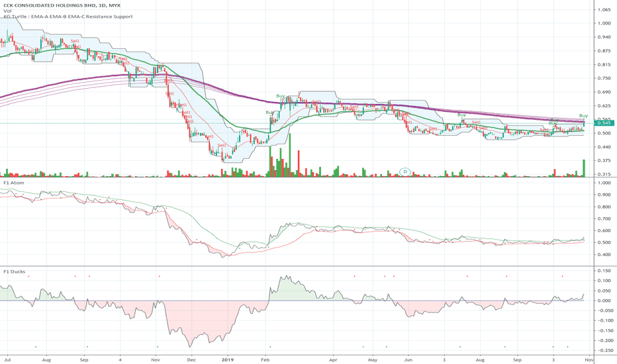Click the 0.940 price axis label
617x364 pixels.
click(x=604, y=37)
